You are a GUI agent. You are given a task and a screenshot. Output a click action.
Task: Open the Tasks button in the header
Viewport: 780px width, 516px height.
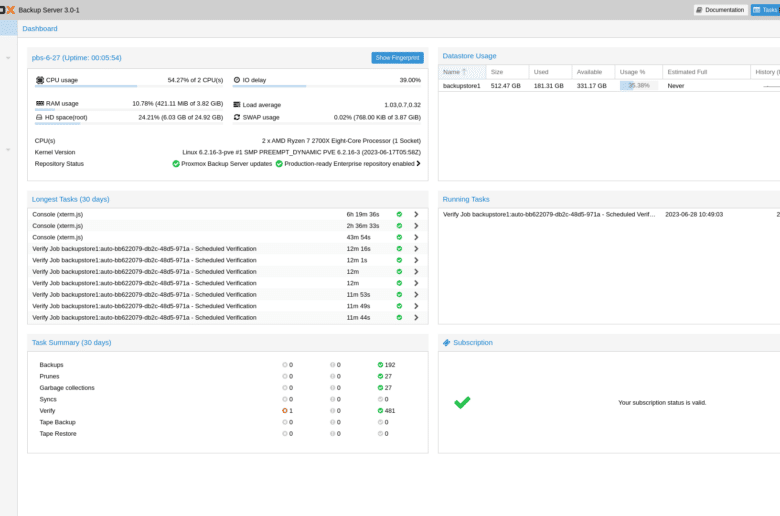pyautogui.click(x=766, y=10)
